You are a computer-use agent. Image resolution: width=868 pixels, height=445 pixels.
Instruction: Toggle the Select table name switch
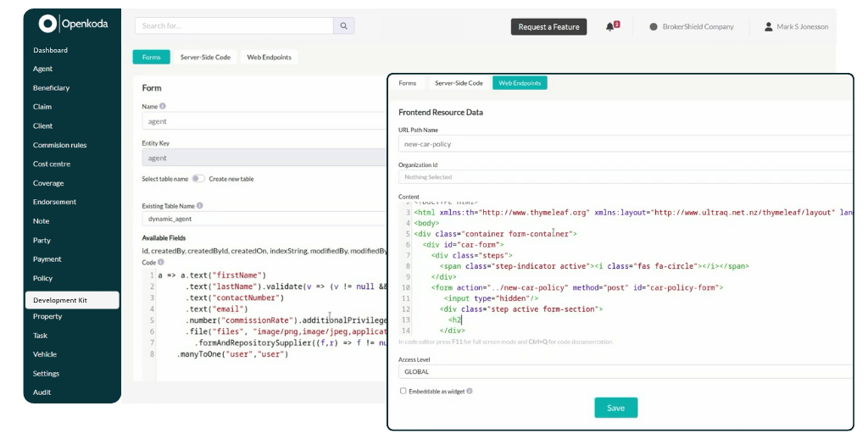pyautogui.click(x=198, y=179)
